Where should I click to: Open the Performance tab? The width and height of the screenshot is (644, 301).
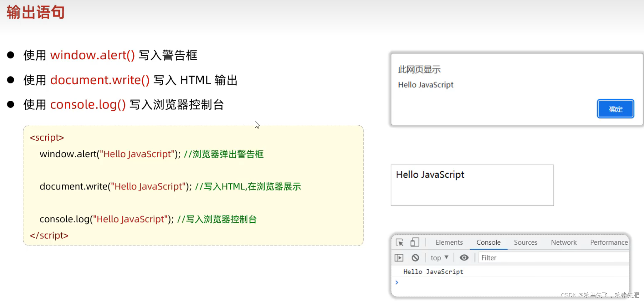point(609,242)
